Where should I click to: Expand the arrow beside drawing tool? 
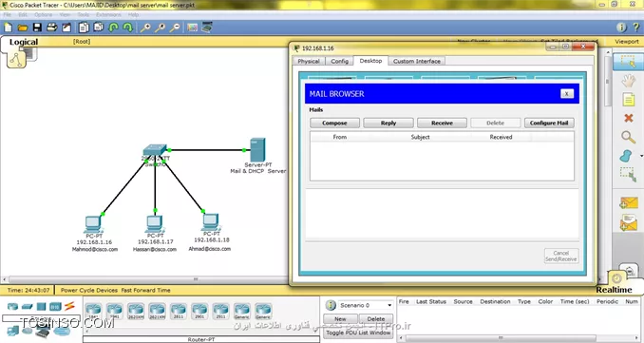[x=641, y=156]
